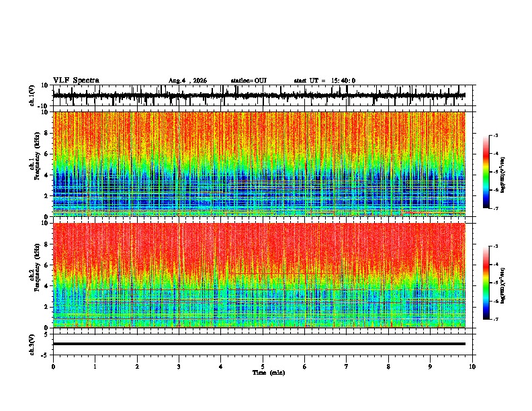Click the ch.1 colorbar log(PSD) label

(x=502, y=175)
